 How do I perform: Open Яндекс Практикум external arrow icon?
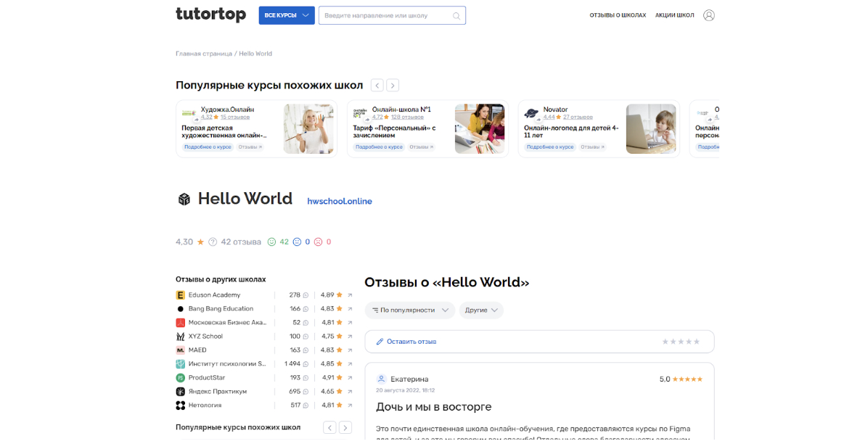pyautogui.click(x=350, y=392)
